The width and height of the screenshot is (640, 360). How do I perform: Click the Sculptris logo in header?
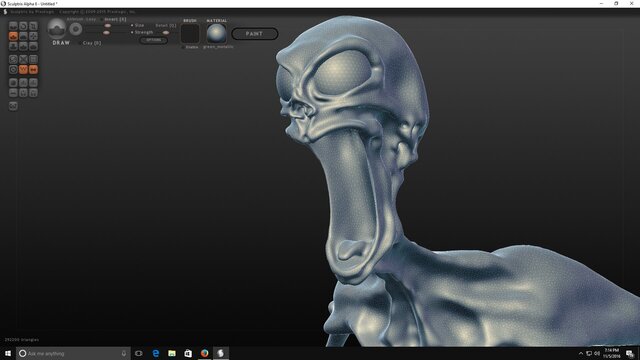coord(5,12)
